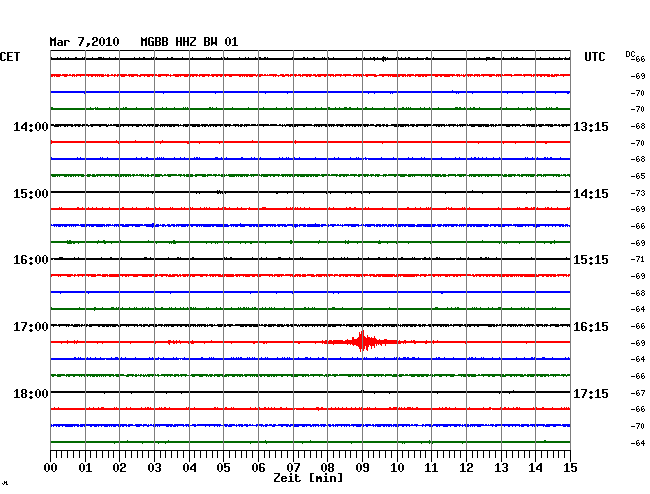Select the DC value -71
The width and height of the screenshot is (650, 494).
pyautogui.click(x=638, y=259)
